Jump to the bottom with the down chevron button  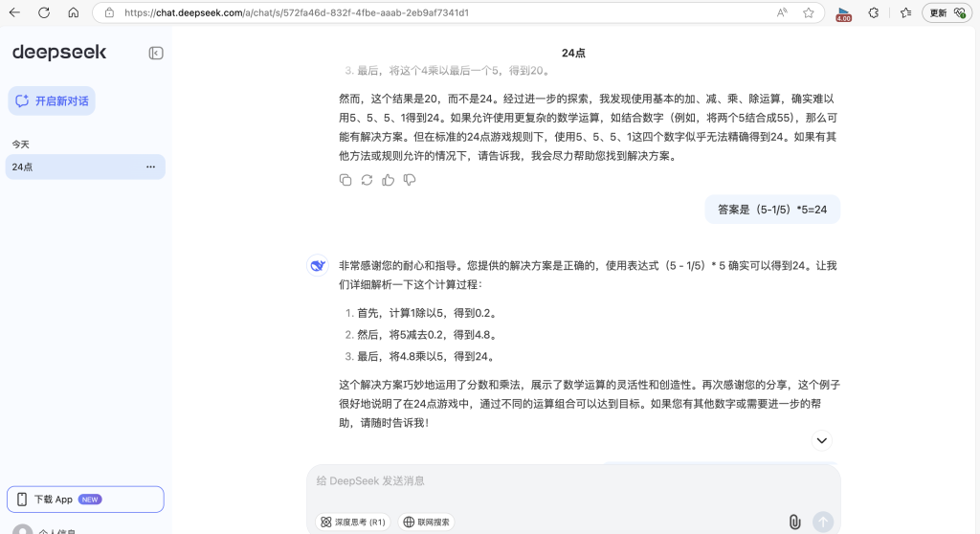point(822,441)
